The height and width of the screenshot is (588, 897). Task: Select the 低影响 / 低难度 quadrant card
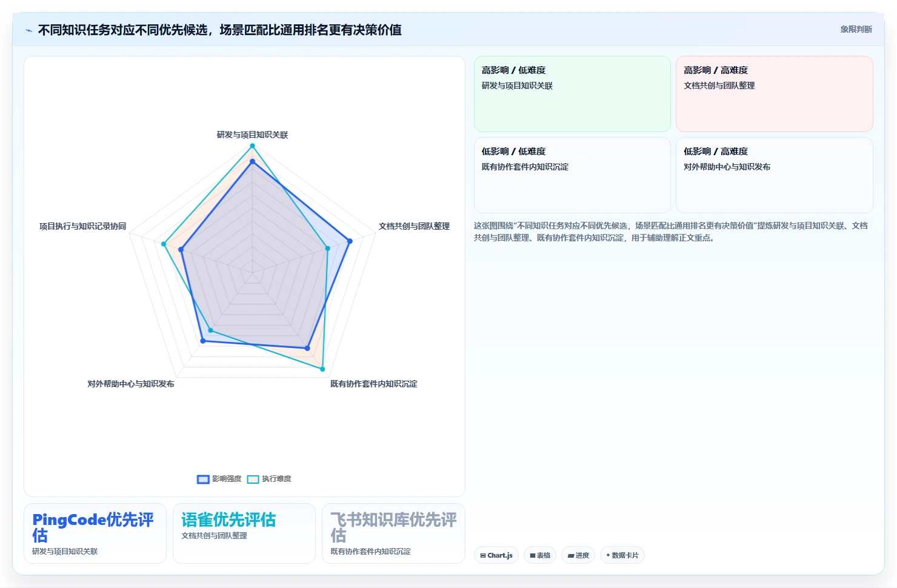click(572, 175)
